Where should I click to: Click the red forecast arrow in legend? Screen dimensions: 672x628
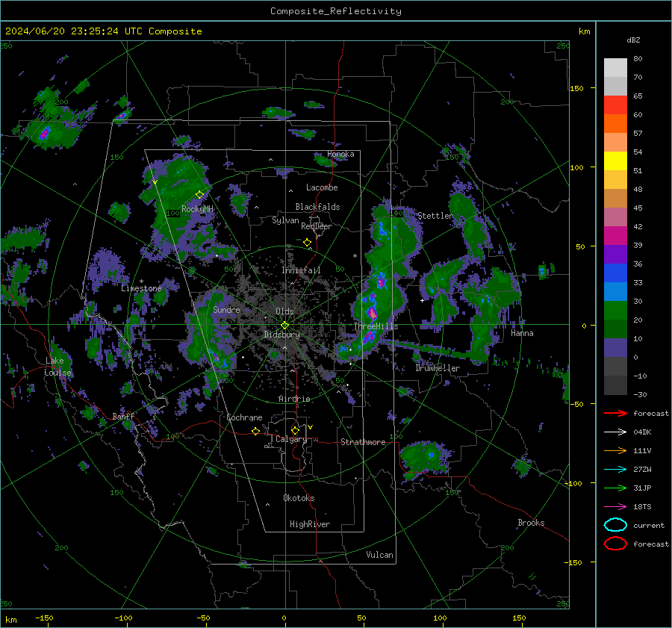click(615, 413)
